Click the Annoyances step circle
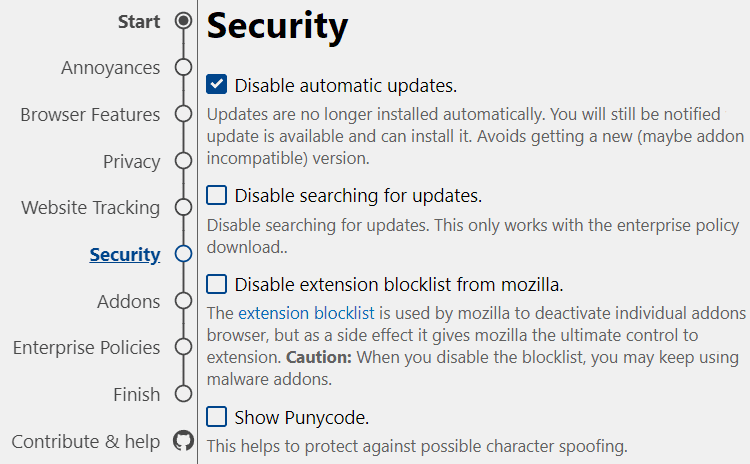 point(183,67)
